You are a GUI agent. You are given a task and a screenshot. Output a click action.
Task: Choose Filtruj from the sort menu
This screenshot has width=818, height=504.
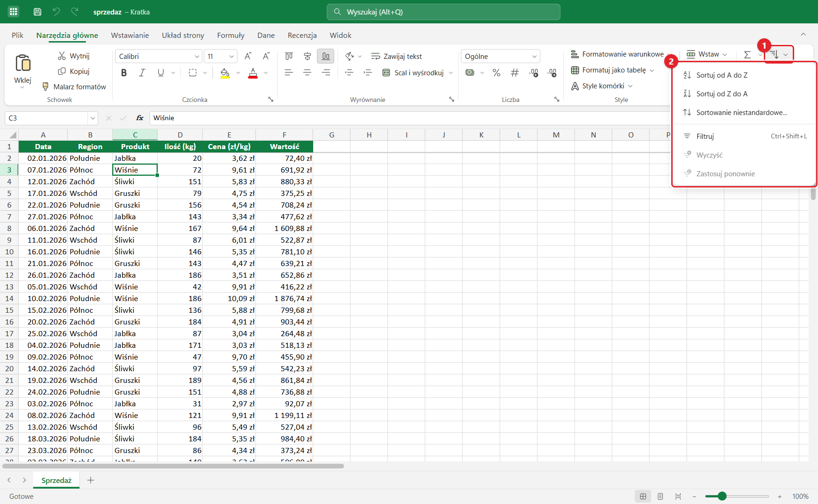744,137
